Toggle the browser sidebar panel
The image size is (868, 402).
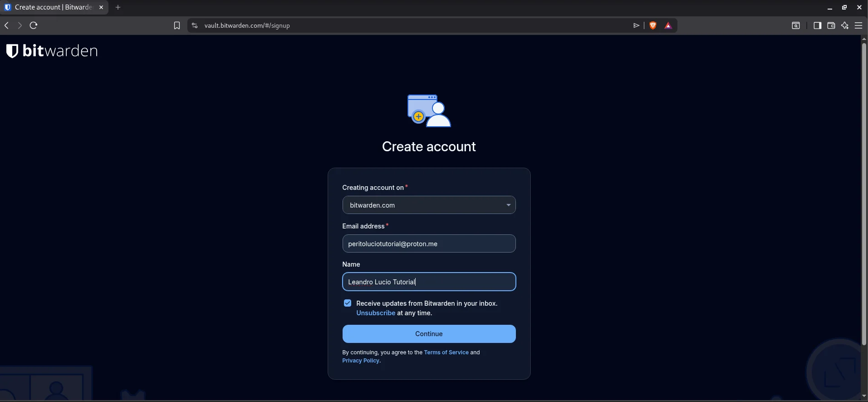tap(817, 25)
